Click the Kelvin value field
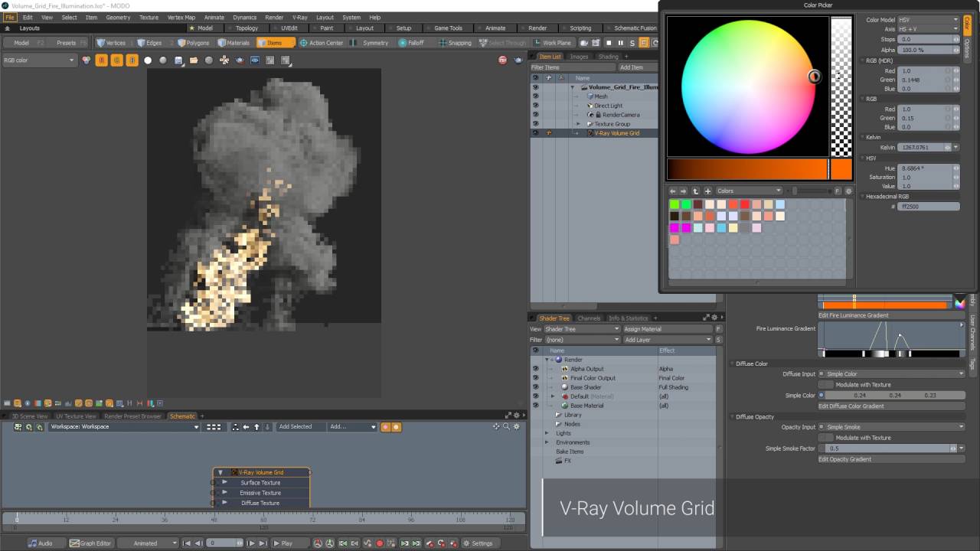Screen dimensions: 980x551 tap(921, 147)
